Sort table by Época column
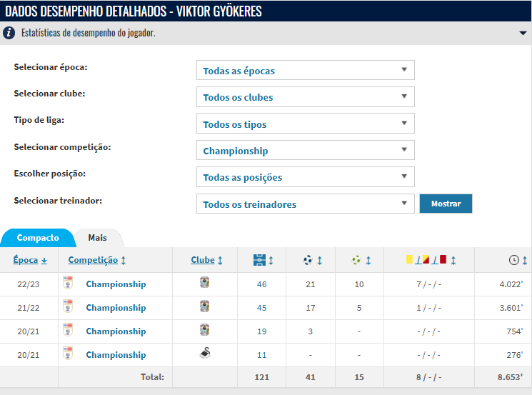The width and height of the screenshot is (532, 395). tap(30, 260)
